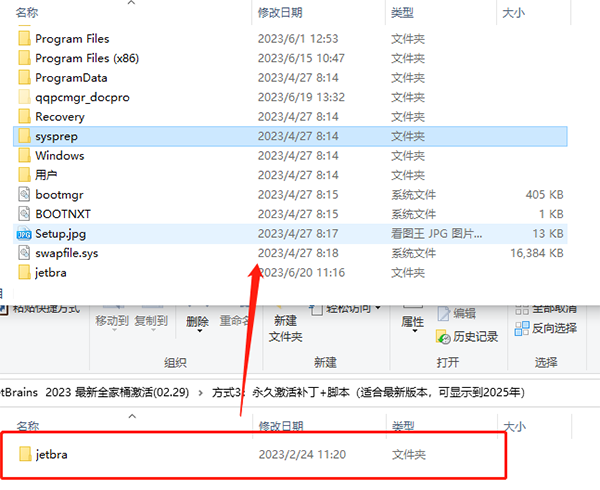Click 复制到 in the ribbon

(x=151, y=321)
